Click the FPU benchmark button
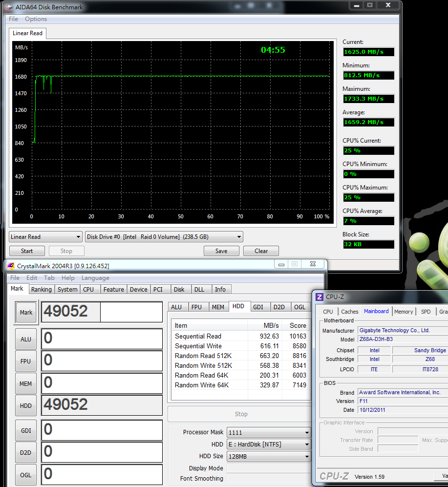The height and width of the screenshot is (487, 448). click(x=26, y=361)
